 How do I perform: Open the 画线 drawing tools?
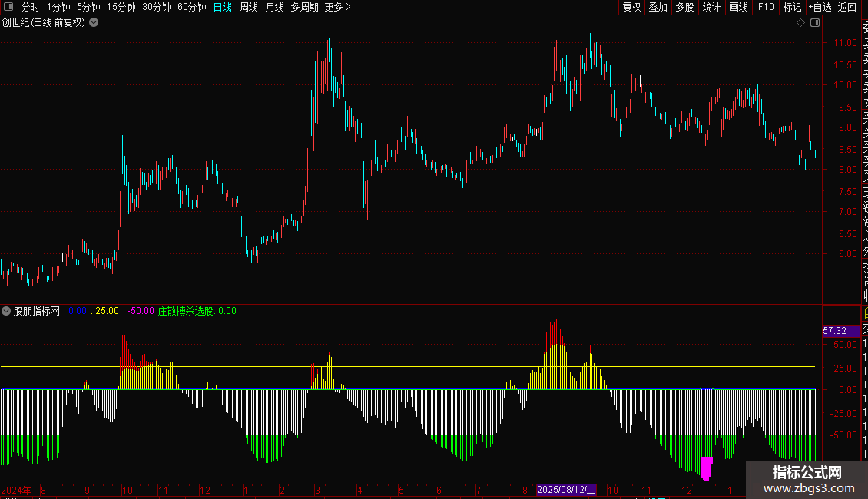point(738,7)
